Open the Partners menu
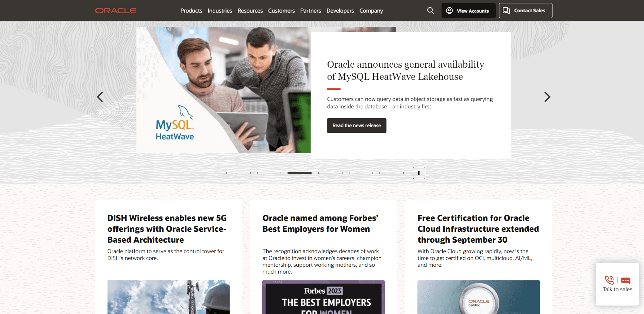The width and height of the screenshot is (644, 314). pos(311,11)
